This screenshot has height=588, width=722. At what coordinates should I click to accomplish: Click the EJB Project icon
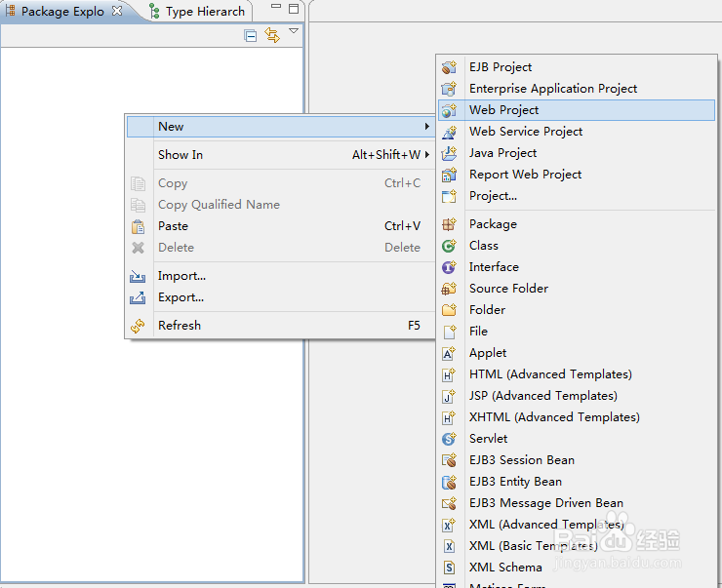point(449,67)
